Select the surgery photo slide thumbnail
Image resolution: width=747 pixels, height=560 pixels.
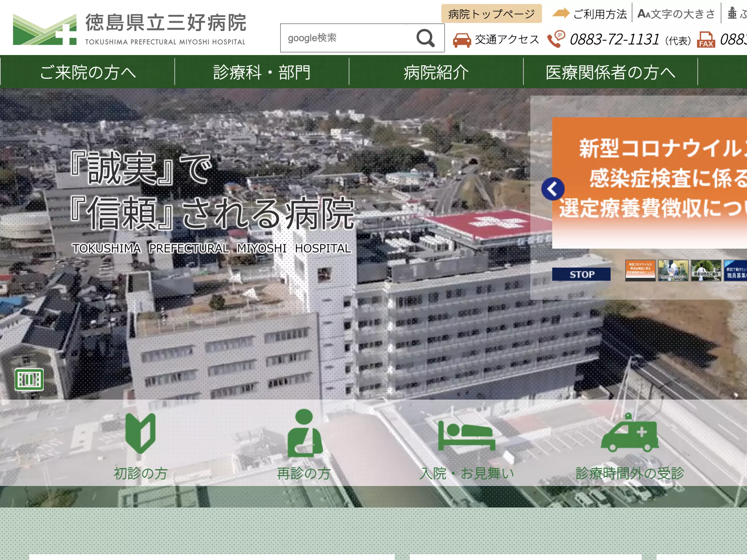click(673, 270)
